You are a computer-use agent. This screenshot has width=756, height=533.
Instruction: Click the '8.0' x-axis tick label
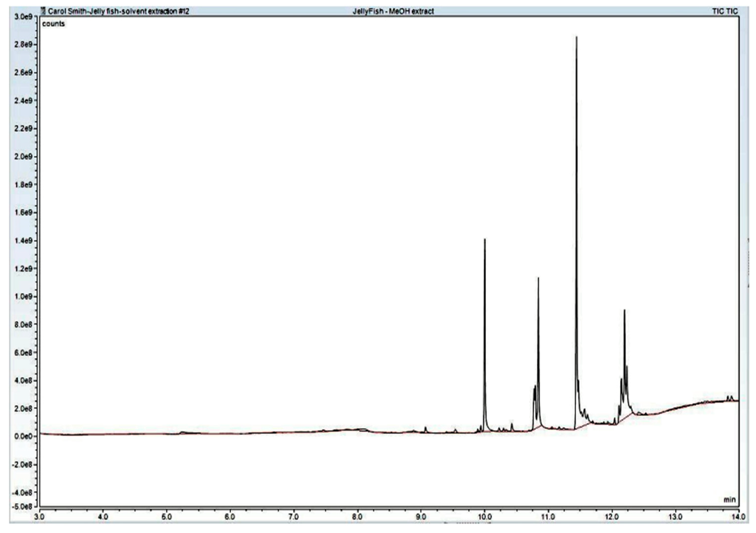click(358, 517)
